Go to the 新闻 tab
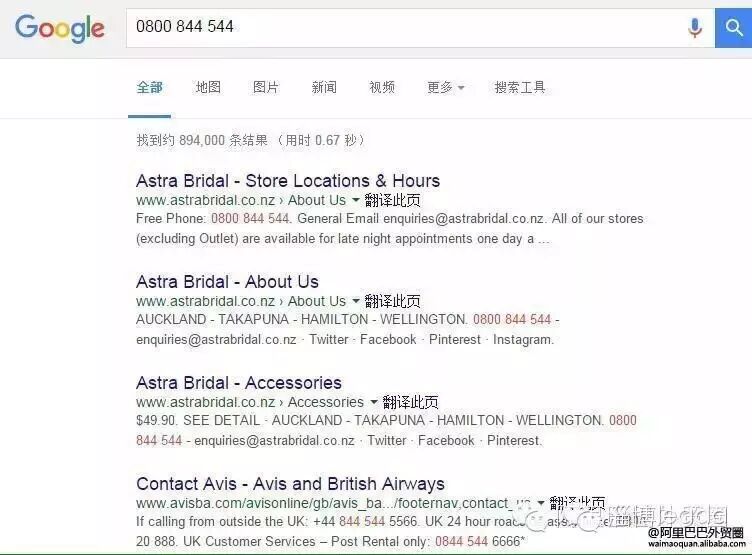 324,87
